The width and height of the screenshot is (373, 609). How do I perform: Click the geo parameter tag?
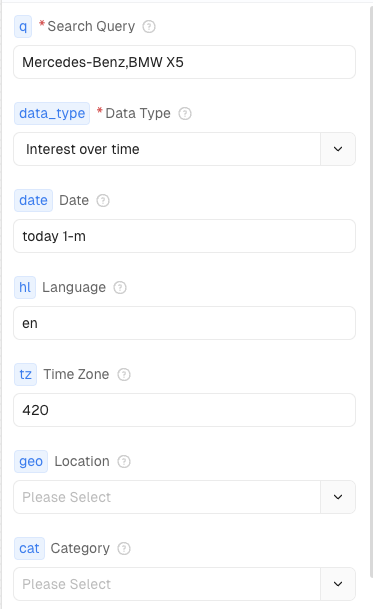(31, 461)
